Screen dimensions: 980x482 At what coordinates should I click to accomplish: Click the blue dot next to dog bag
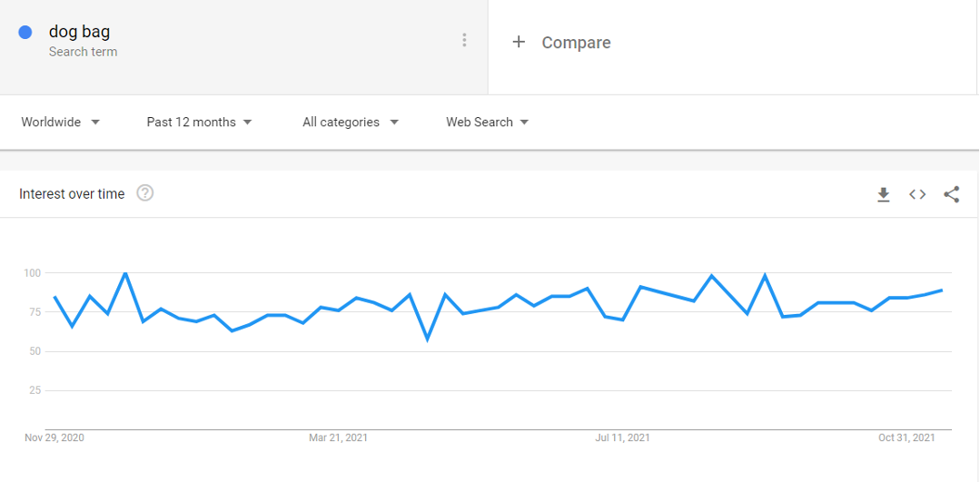click(x=25, y=33)
